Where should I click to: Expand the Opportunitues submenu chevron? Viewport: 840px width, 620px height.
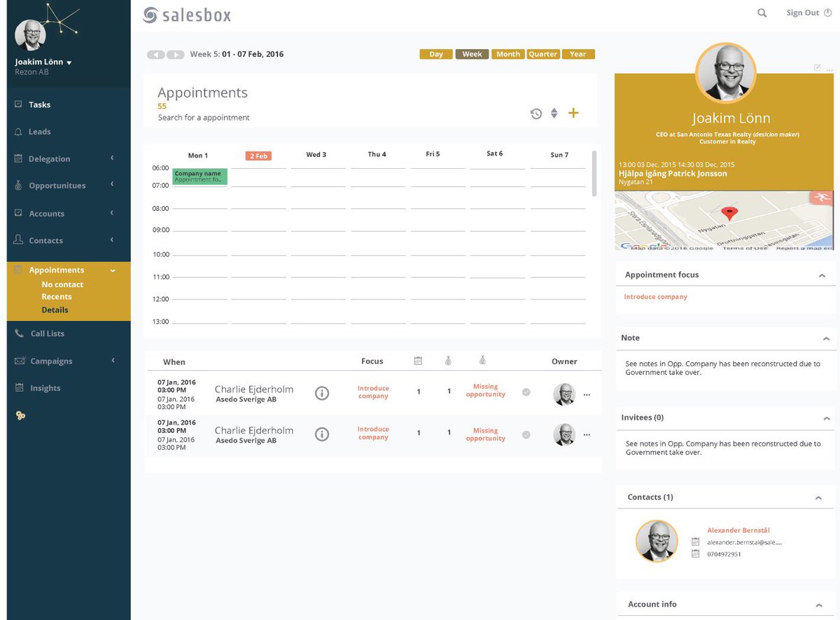pos(112,184)
